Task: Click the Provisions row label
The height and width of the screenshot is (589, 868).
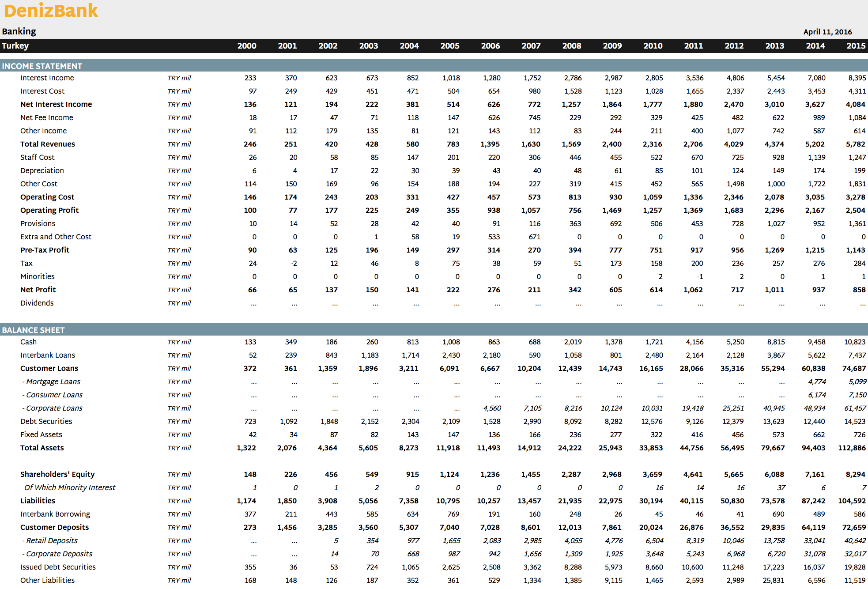Action: [38, 223]
